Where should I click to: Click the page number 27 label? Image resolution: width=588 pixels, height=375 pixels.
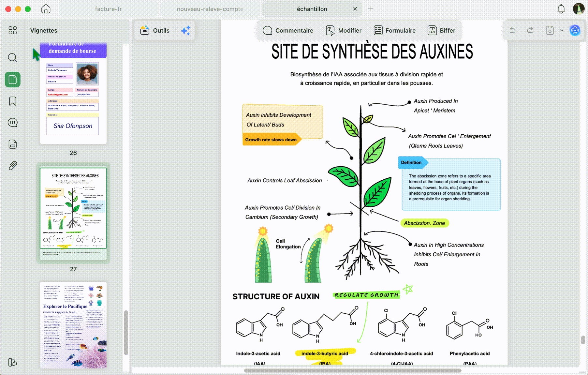(73, 269)
